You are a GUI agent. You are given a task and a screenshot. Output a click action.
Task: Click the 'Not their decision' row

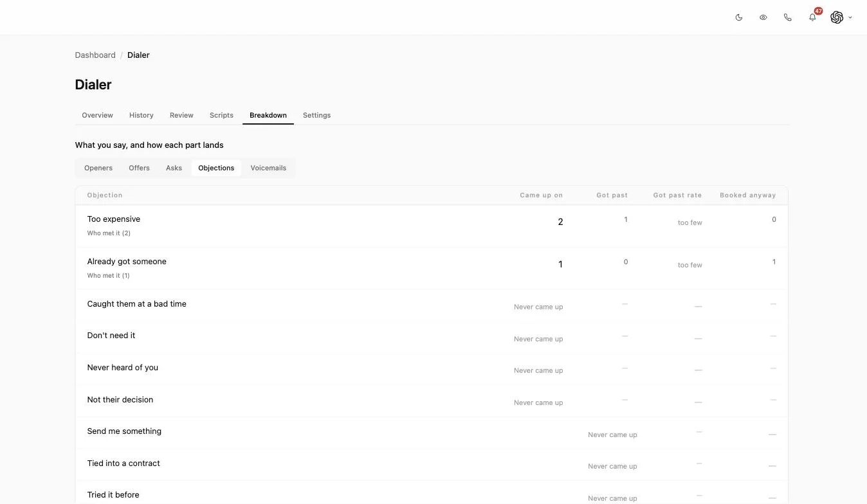(x=432, y=401)
